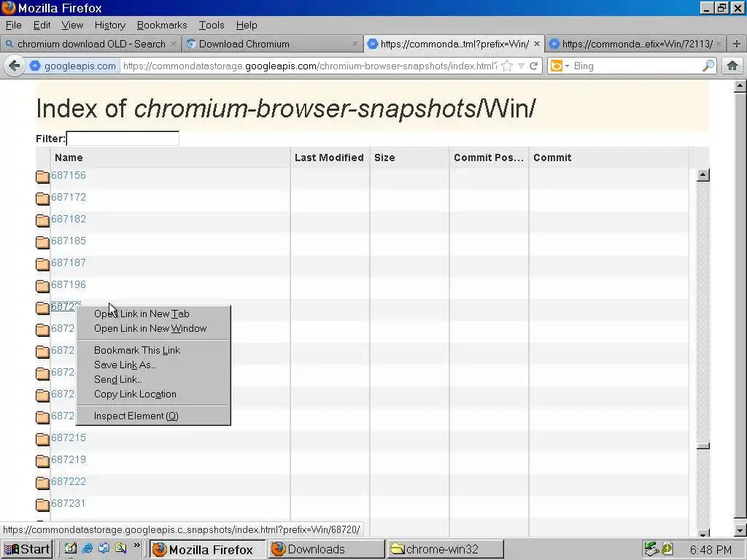Switch to chromium download OLD - Search tab

pos(91,44)
